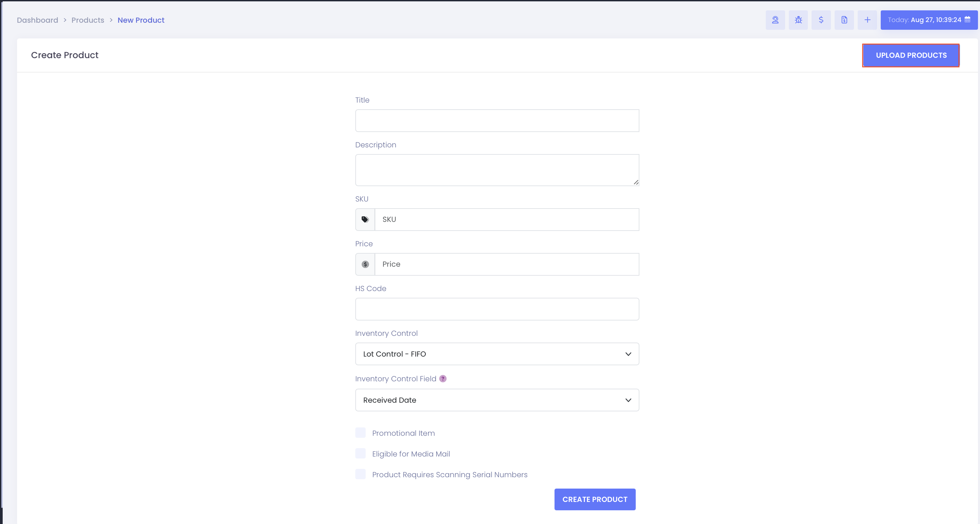Focus the Title input field
The image size is (980, 524).
click(x=497, y=121)
